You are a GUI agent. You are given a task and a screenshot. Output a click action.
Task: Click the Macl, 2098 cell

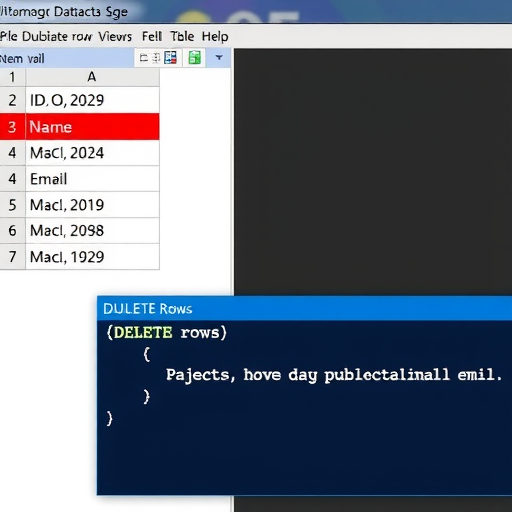[x=92, y=231]
